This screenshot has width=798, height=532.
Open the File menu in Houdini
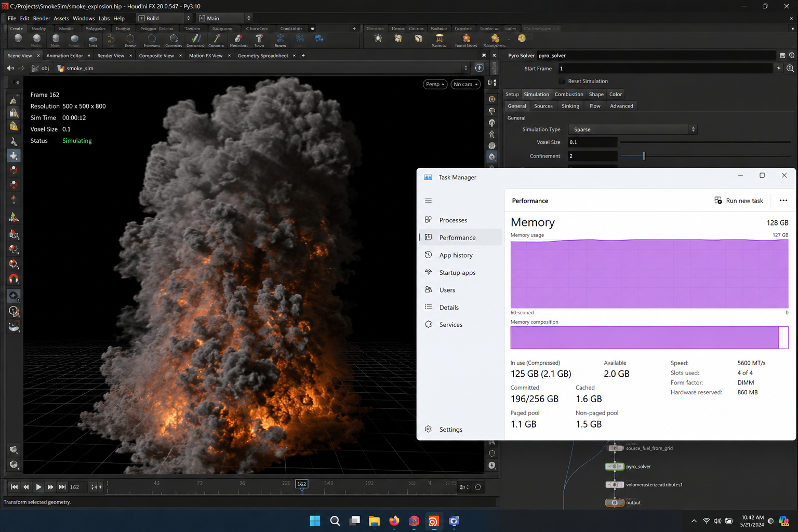12,18
